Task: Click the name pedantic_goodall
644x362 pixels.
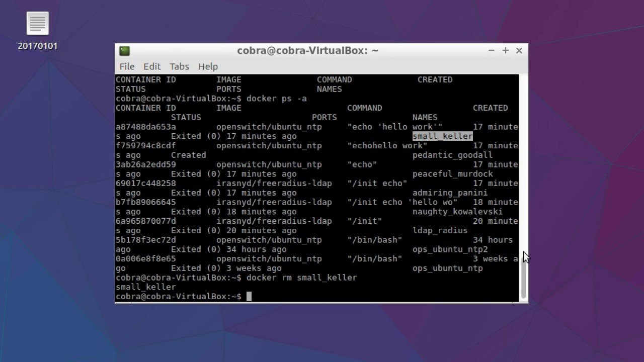Action: [453, 155]
